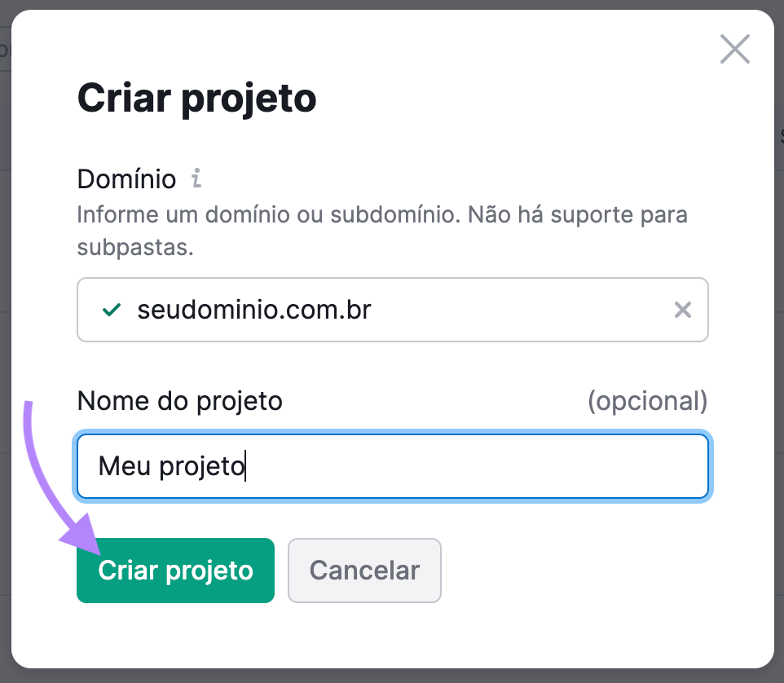Screen dimensions: 784x683
Task: Abort creation by selecting Cancelar
Action: point(364,571)
